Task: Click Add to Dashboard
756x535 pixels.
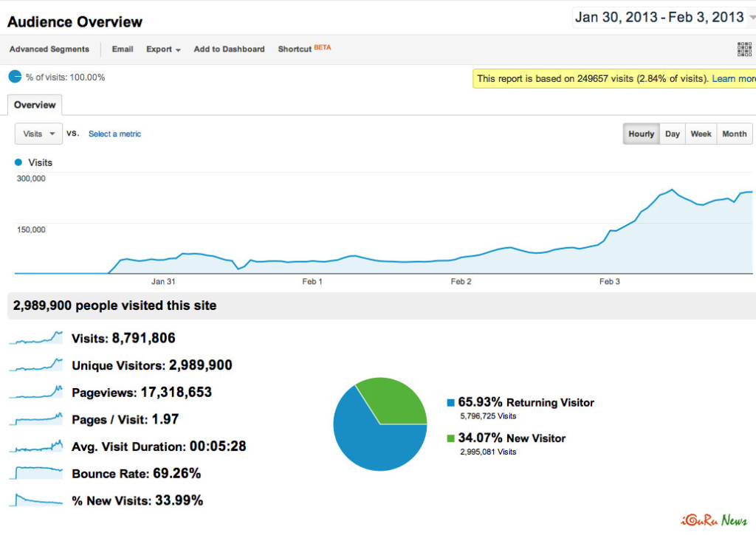Action: [229, 49]
